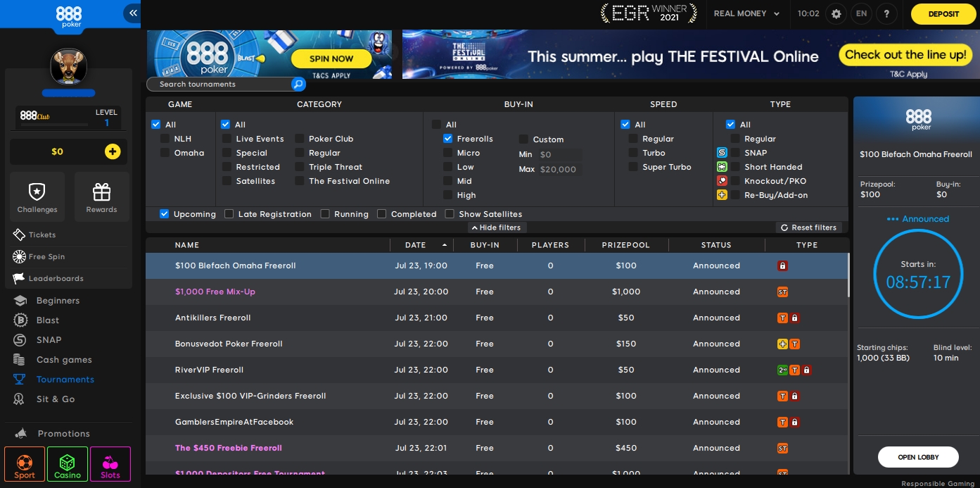Click the yellow plus icon to add funds
This screenshot has width=980, height=488.
113,151
